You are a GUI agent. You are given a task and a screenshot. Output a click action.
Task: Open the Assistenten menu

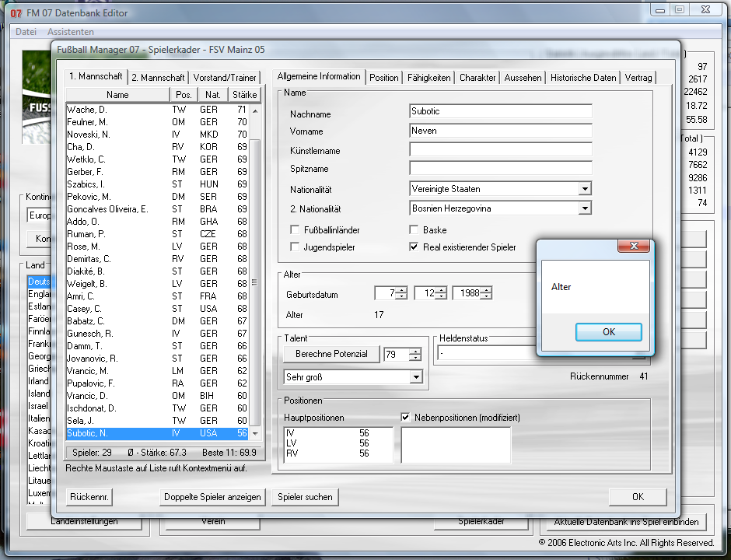click(x=71, y=32)
